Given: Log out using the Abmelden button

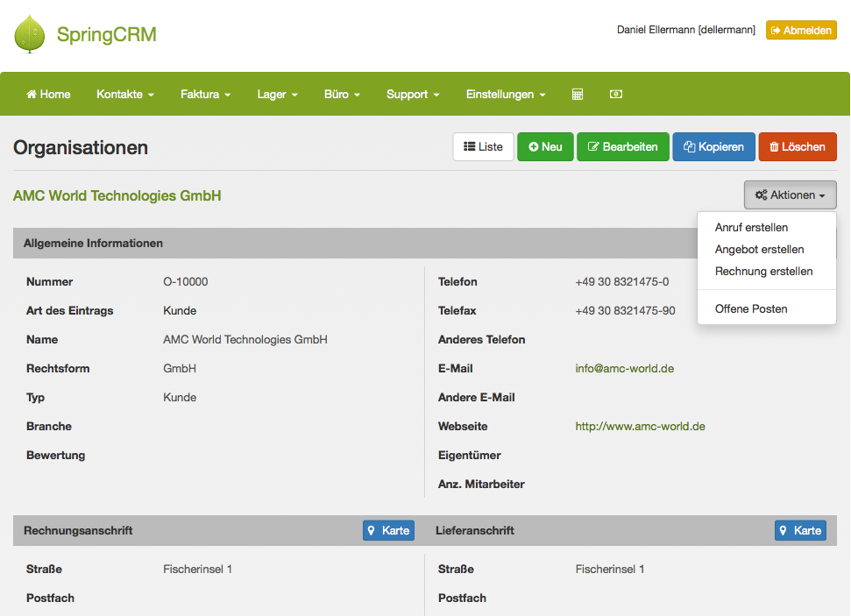Looking at the screenshot, I should pyautogui.click(x=801, y=31).
